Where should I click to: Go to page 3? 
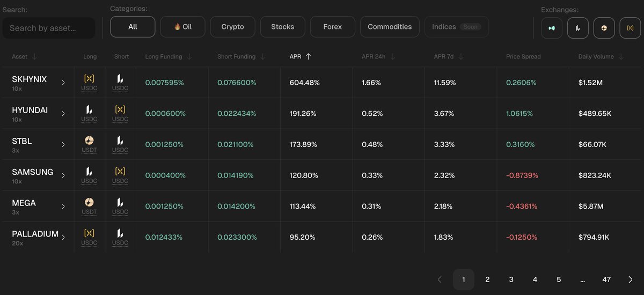point(511,279)
